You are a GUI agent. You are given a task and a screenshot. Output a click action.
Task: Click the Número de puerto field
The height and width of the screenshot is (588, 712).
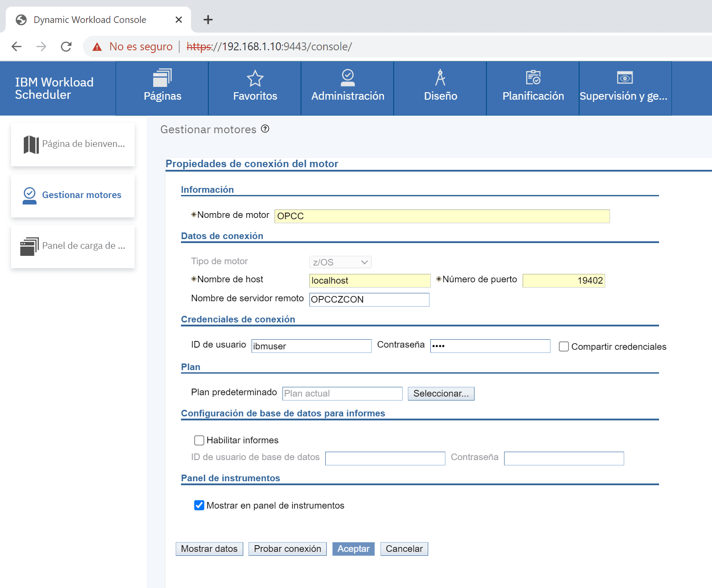point(564,281)
